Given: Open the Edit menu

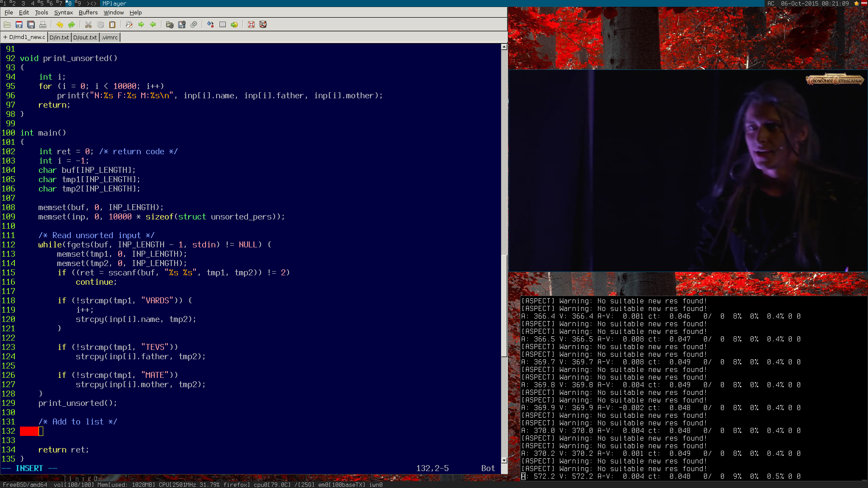Looking at the screenshot, I should [x=24, y=12].
